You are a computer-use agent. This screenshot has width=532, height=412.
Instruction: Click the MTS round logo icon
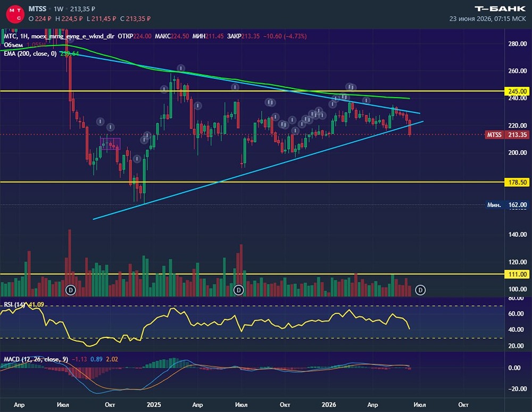tap(15, 14)
